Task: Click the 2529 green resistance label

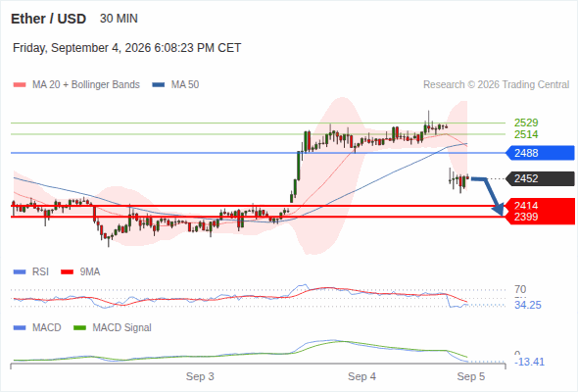Action: (x=526, y=122)
